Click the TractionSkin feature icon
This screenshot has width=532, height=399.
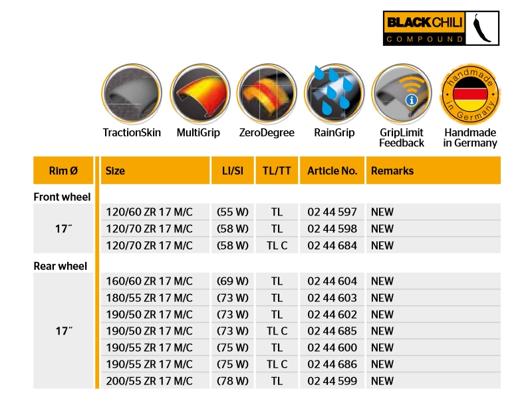point(131,93)
